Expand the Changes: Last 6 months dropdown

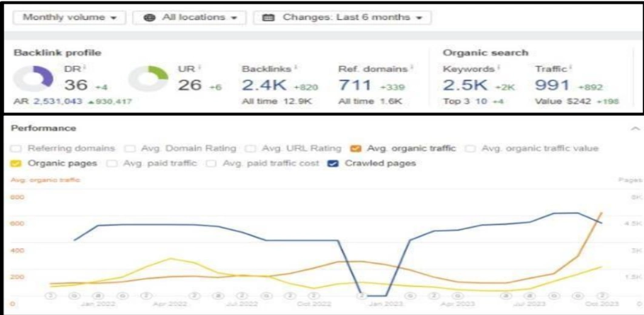click(x=341, y=18)
